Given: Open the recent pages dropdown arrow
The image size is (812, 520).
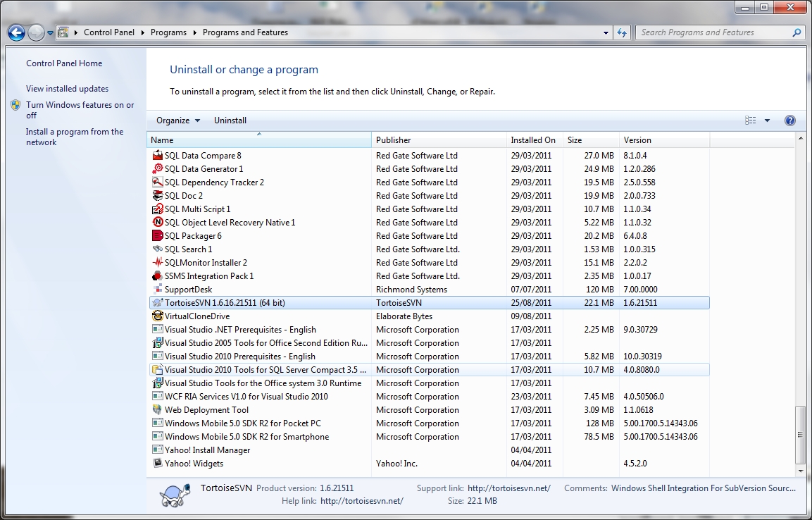Looking at the screenshot, I should [50, 32].
